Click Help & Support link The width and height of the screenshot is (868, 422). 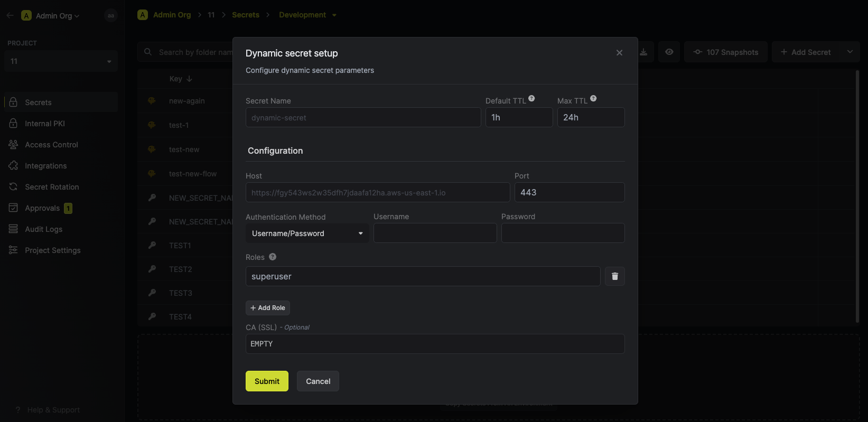(48, 410)
